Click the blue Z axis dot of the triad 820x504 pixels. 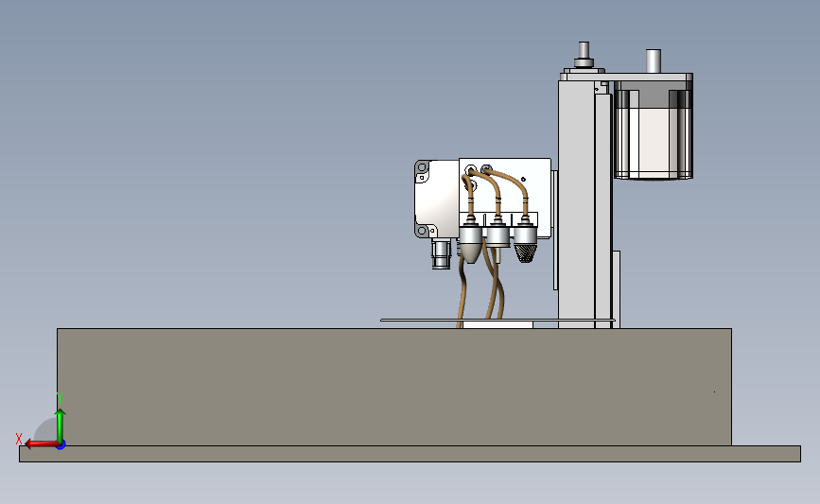pos(61,444)
